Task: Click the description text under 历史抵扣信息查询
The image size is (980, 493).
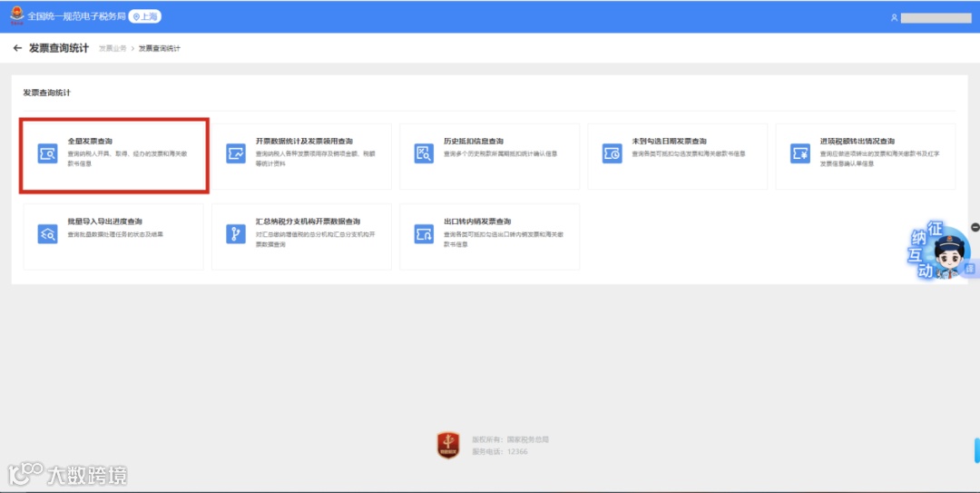Action: pos(500,154)
